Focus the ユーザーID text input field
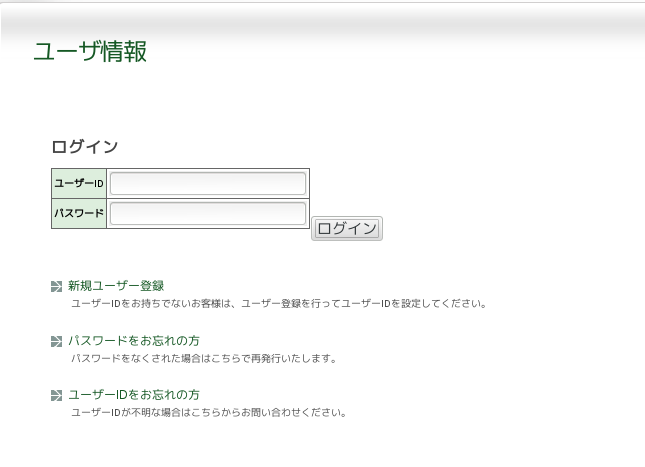The width and height of the screenshot is (645, 467). tap(207, 184)
